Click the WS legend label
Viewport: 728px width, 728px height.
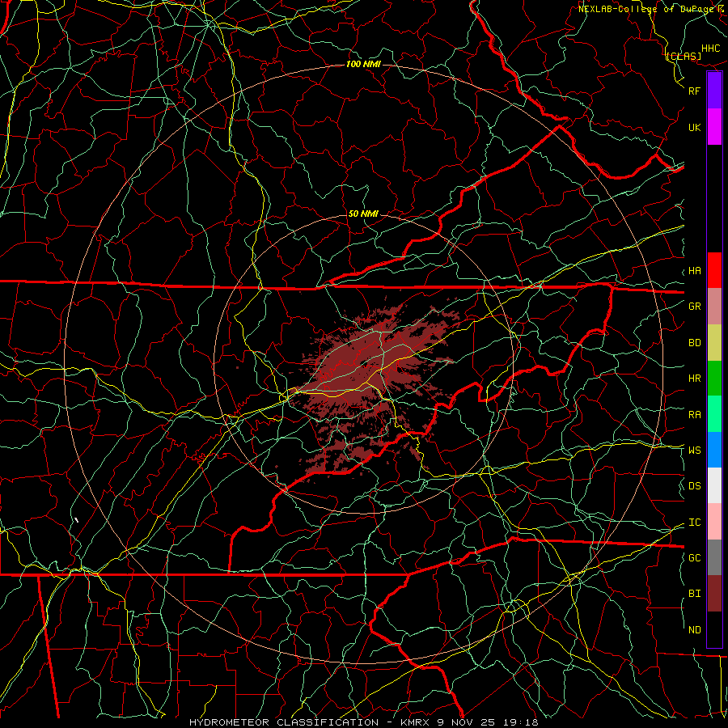pyautogui.click(x=694, y=450)
